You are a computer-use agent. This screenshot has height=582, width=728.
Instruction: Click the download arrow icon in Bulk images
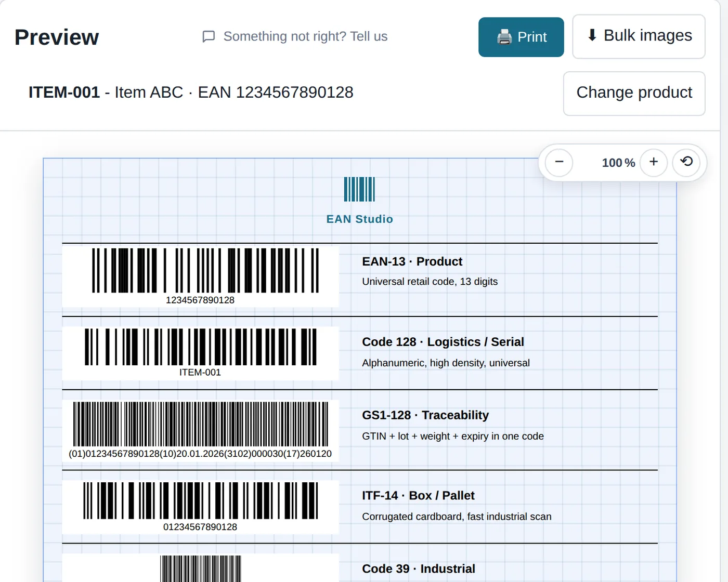(592, 35)
